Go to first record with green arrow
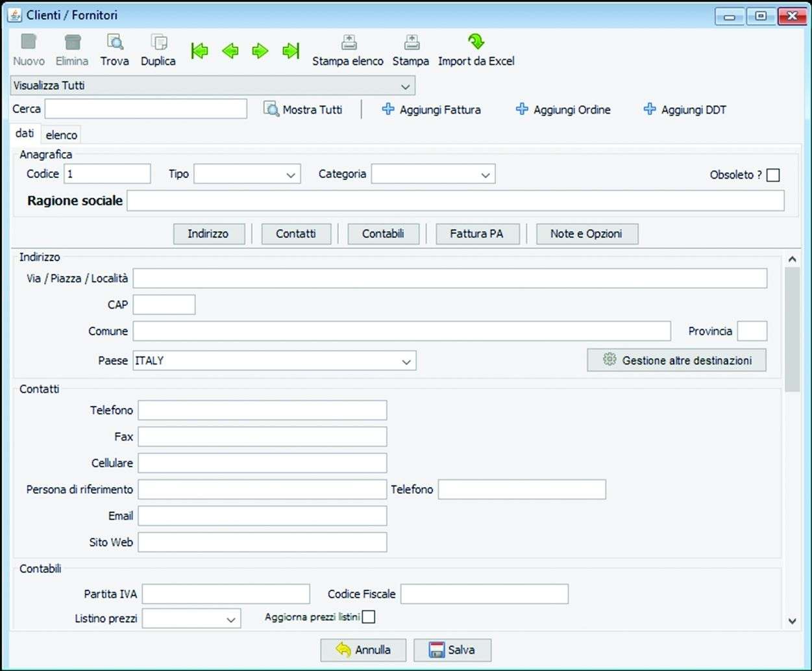 [x=200, y=51]
